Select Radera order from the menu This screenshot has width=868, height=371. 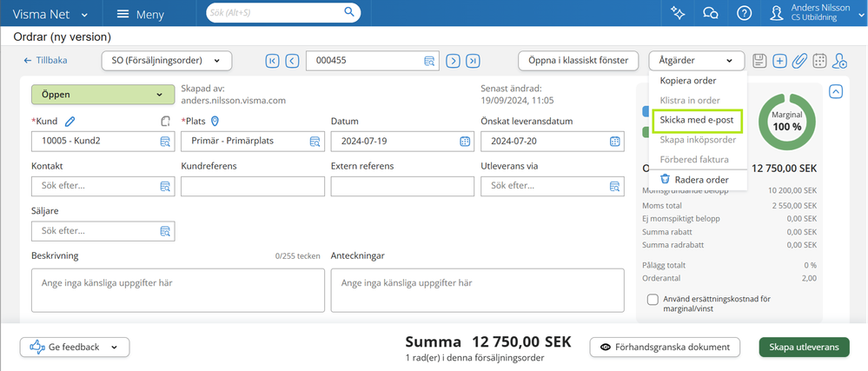point(694,180)
